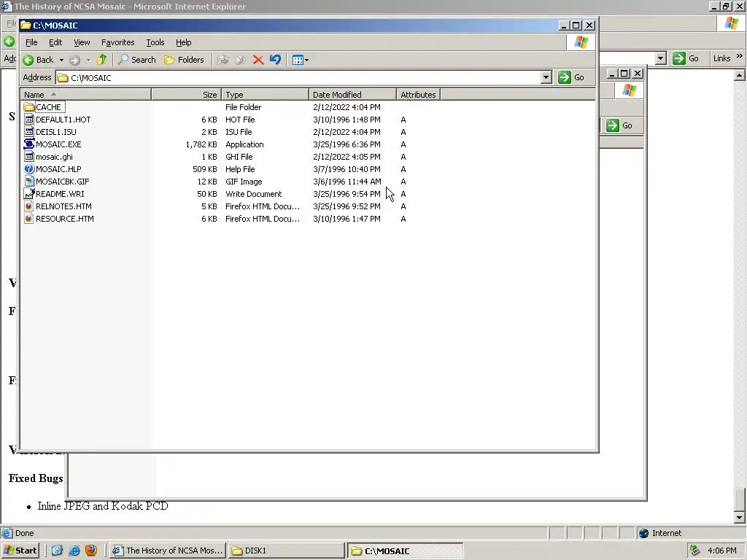Open the View menu
Viewport: 747px width, 560px height.
(x=82, y=42)
